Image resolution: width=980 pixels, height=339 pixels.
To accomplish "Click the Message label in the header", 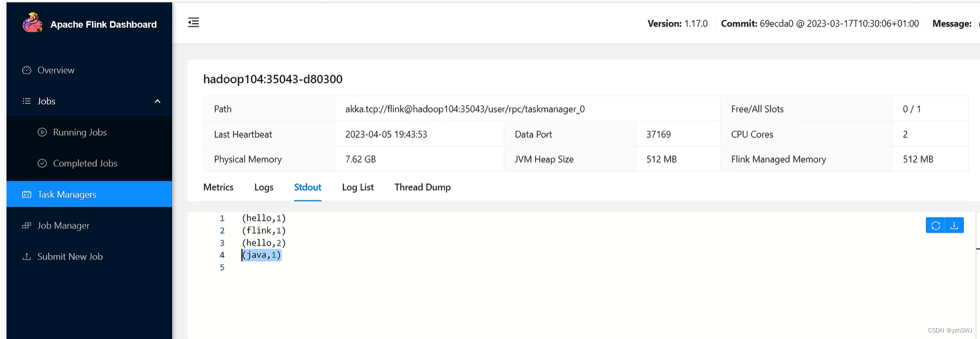I will click(952, 24).
